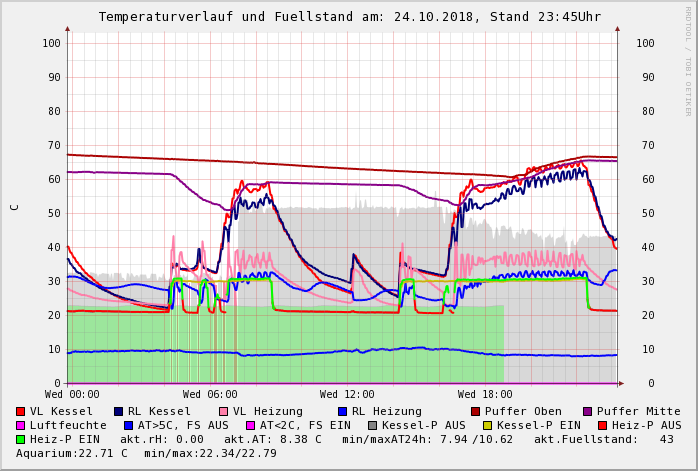The height and width of the screenshot is (471, 698).
Task: Click the 'akt.AT: 8.38 C' value
Action: coord(272,439)
